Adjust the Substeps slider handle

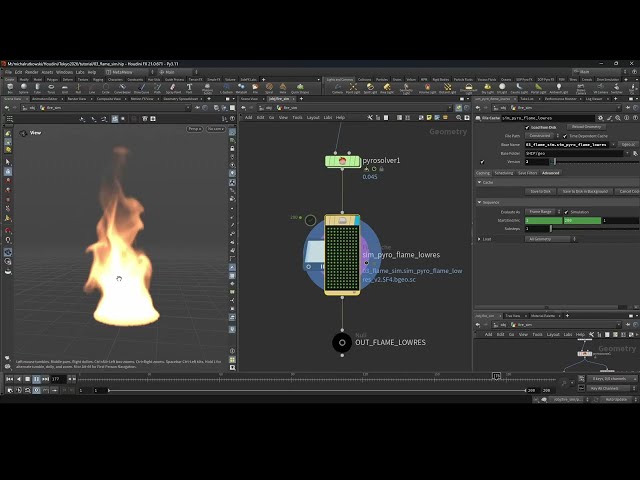(x=551, y=229)
